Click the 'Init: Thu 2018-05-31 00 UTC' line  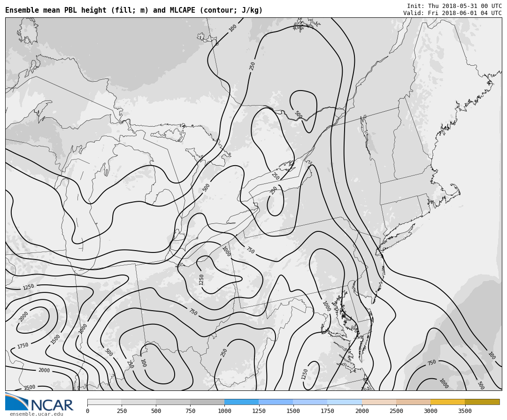[x=454, y=6]
